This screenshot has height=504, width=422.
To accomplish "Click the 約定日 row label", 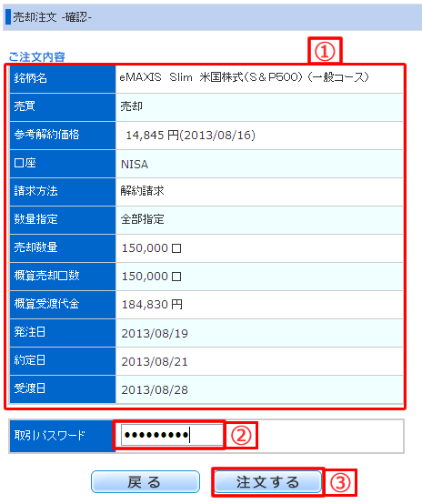I will 30,360.
